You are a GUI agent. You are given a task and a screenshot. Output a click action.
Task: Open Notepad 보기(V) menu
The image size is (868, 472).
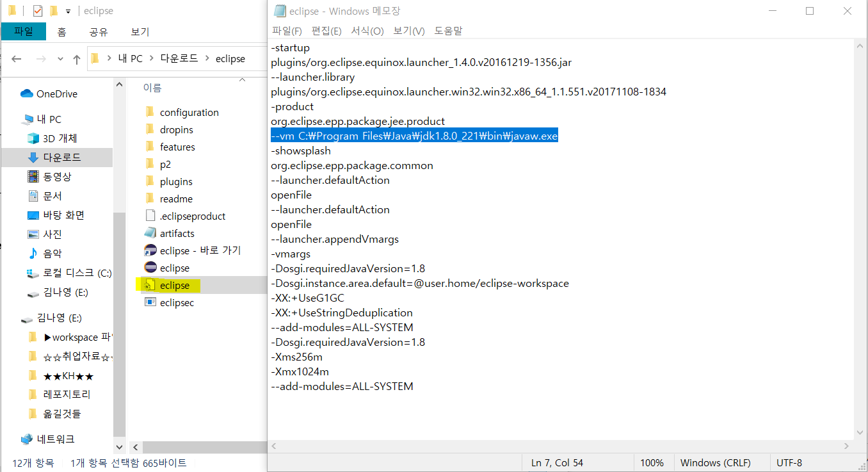[x=409, y=31]
